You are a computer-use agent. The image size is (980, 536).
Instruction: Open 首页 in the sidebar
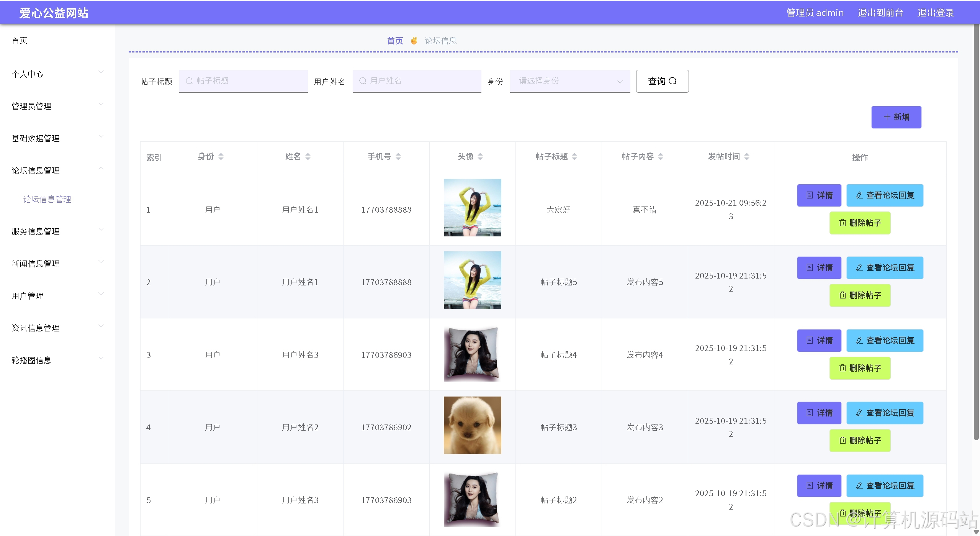(x=20, y=41)
